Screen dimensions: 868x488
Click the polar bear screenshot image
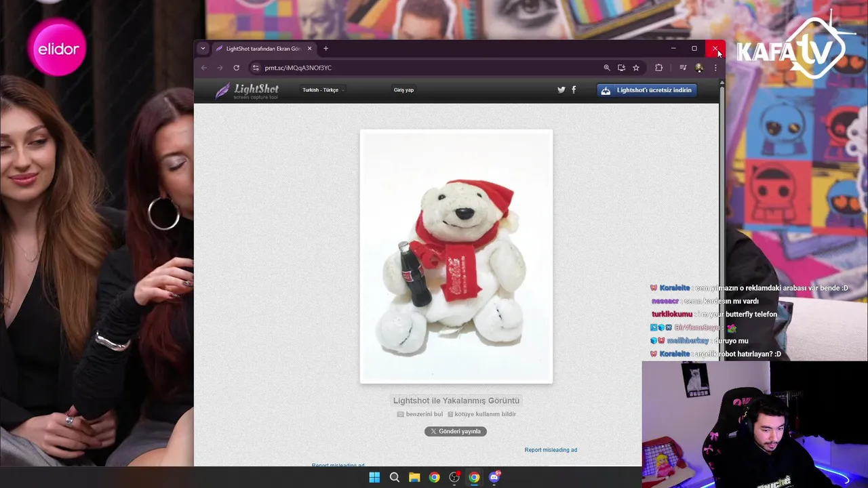coord(456,256)
